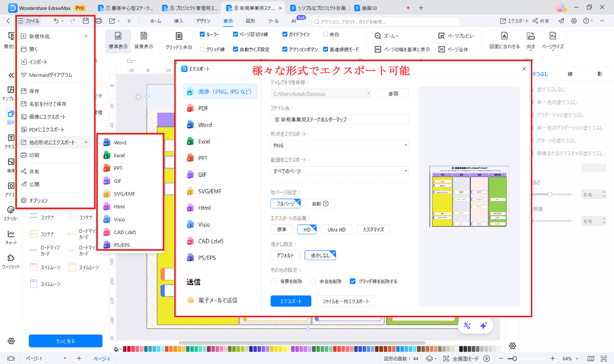The height and width of the screenshot is (364, 614).
Task: Click the AI sparkle assistant icon
Action: [484, 326]
